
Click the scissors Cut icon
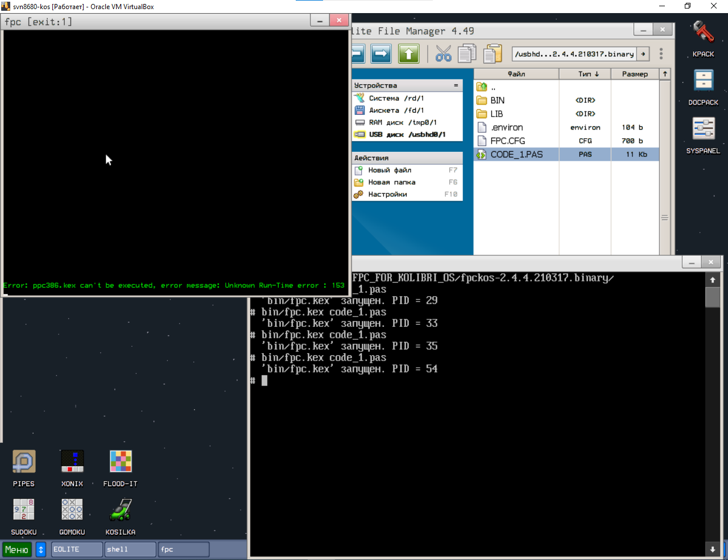443,54
